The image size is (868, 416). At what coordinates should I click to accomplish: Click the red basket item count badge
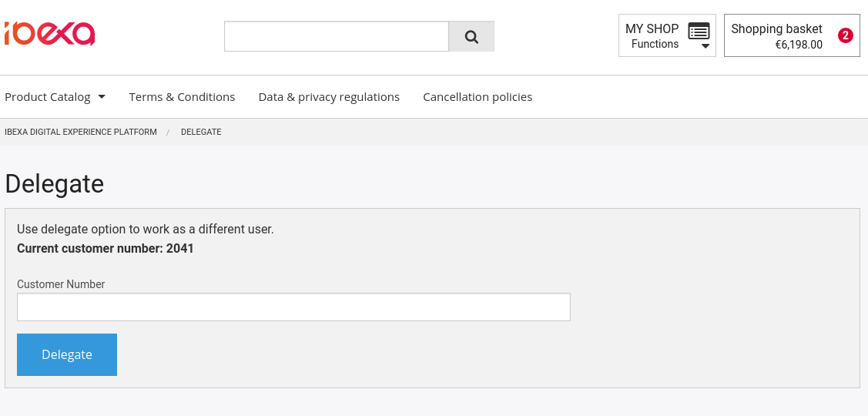(x=846, y=36)
